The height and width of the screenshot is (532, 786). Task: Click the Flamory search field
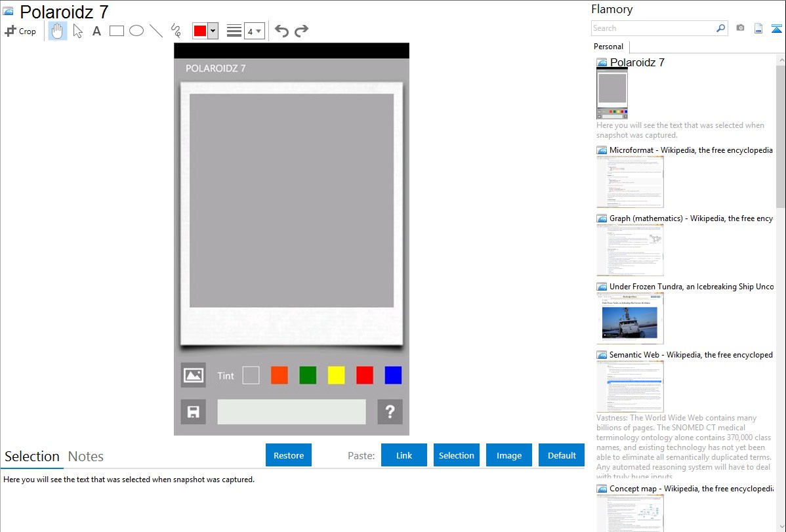click(x=653, y=28)
